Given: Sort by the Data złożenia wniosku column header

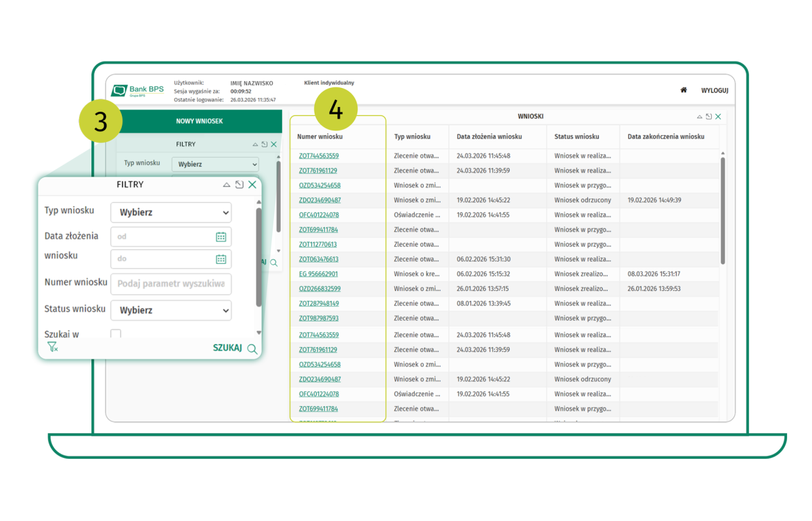Looking at the screenshot, I should pyautogui.click(x=489, y=137).
